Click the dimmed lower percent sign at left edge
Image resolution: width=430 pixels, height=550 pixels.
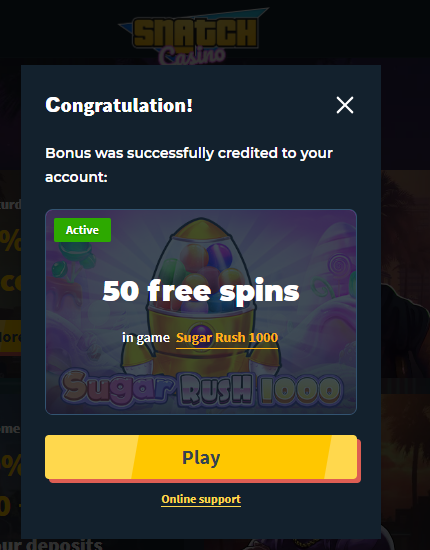[10, 464]
